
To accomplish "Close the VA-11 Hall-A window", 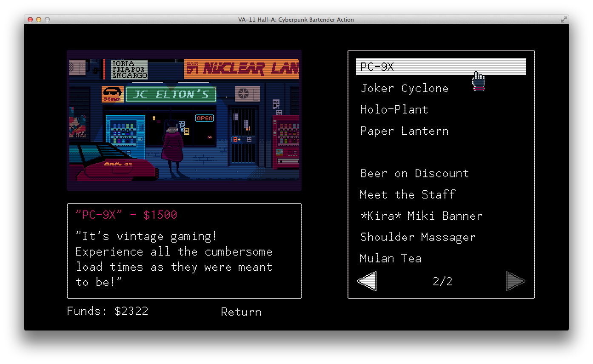I will tap(30, 20).
